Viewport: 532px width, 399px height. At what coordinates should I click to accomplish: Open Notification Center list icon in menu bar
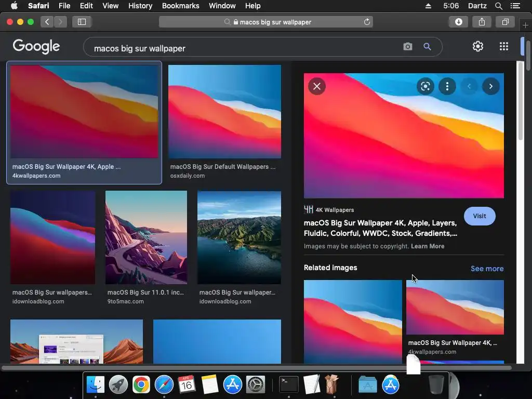(515, 6)
